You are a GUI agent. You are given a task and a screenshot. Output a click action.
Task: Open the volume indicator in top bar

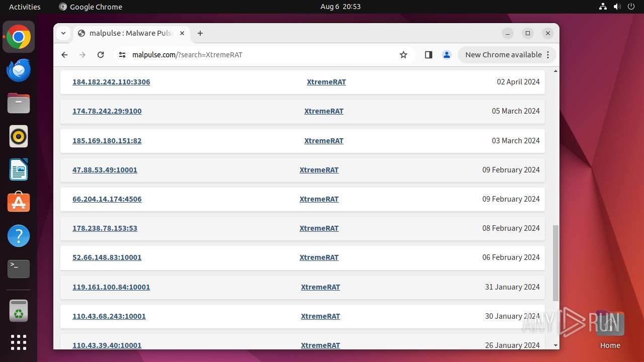[617, 7]
